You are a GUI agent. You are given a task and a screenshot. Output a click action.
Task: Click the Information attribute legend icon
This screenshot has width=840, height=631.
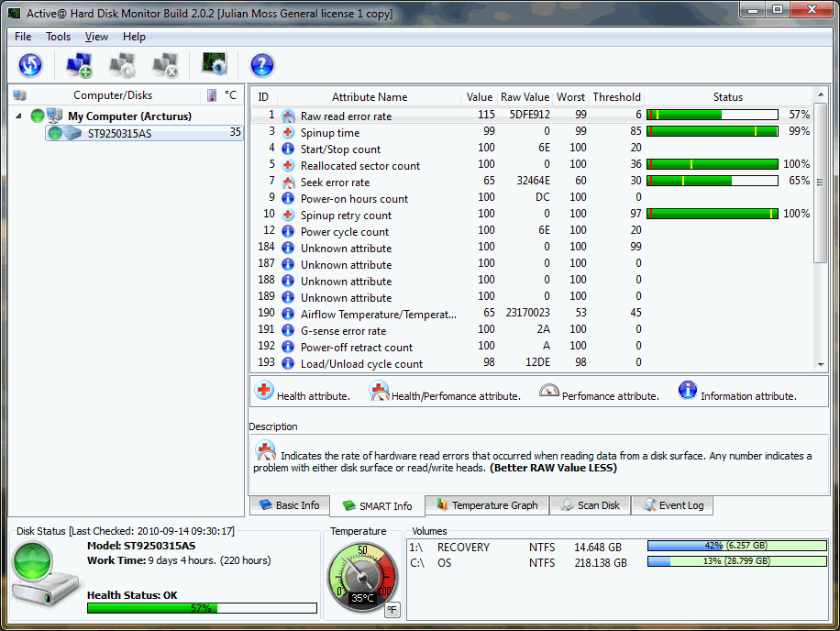tap(688, 391)
